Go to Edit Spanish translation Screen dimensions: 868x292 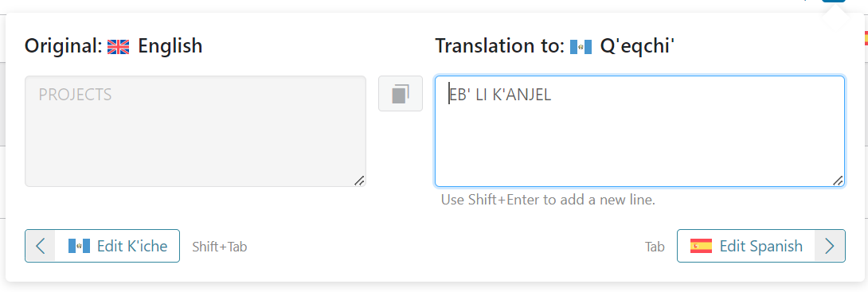click(761, 246)
